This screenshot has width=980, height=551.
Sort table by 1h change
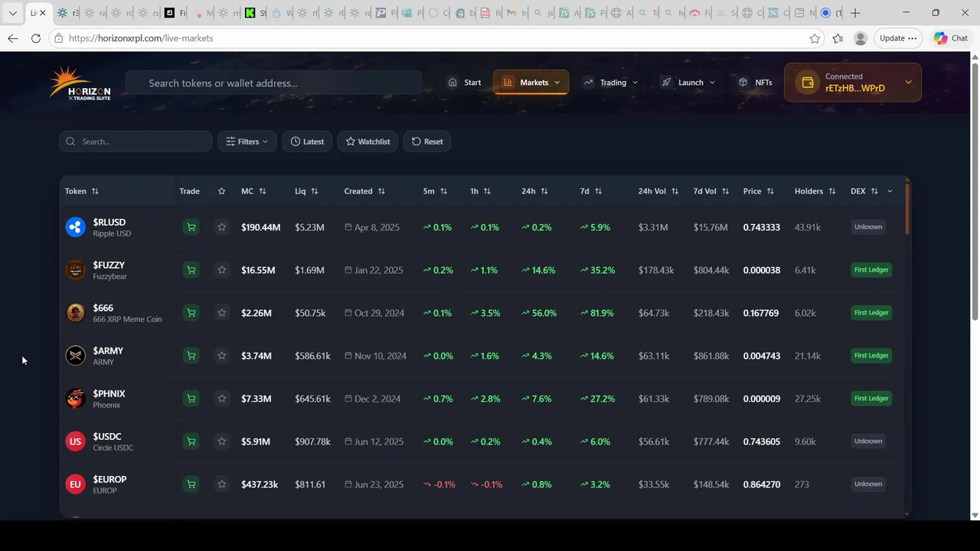coord(481,191)
